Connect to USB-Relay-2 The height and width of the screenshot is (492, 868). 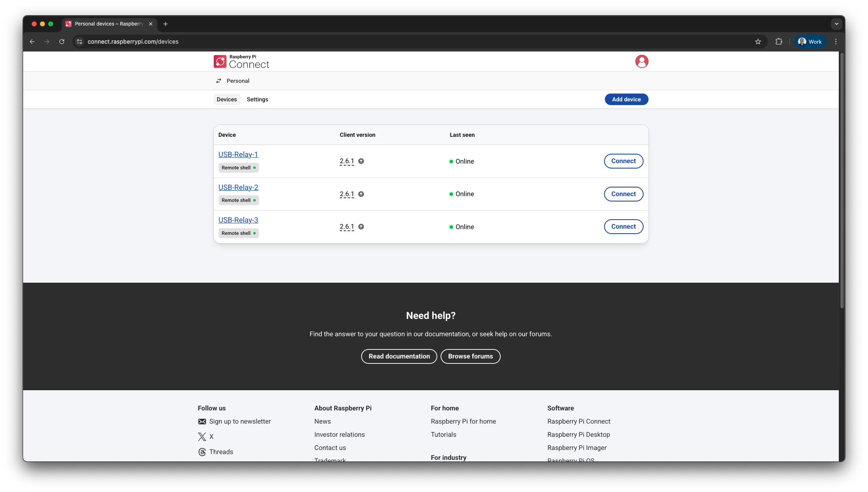click(623, 194)
